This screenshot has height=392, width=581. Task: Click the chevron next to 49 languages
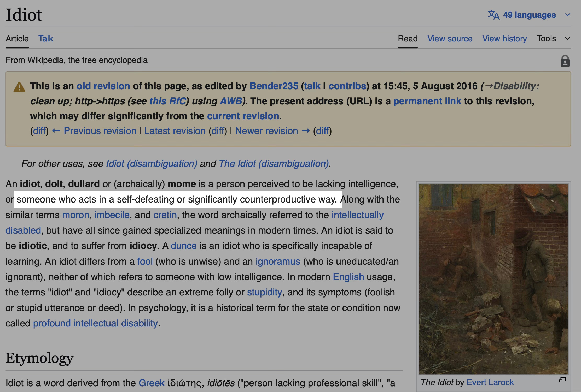click(x=567, y=15)
